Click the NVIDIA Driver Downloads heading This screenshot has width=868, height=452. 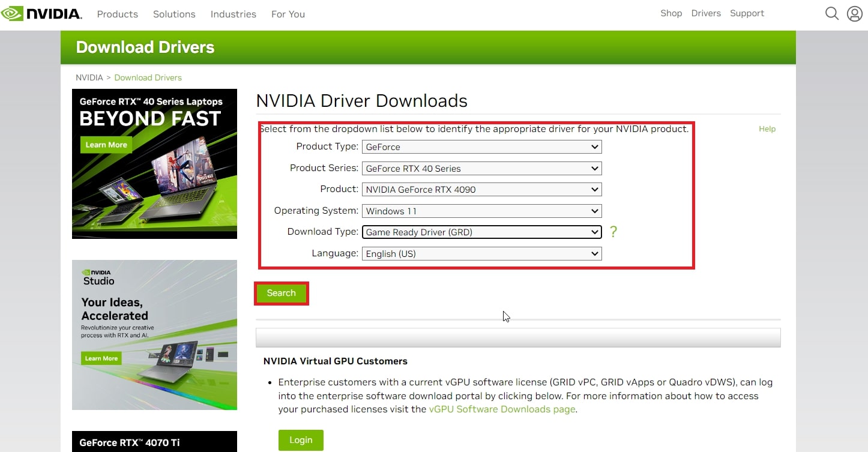point(361,100)
